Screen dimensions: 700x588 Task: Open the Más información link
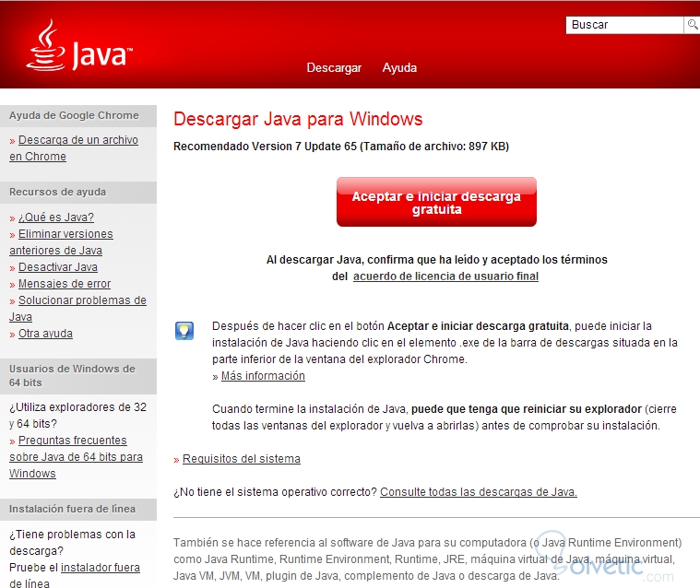tap(263, 376)
